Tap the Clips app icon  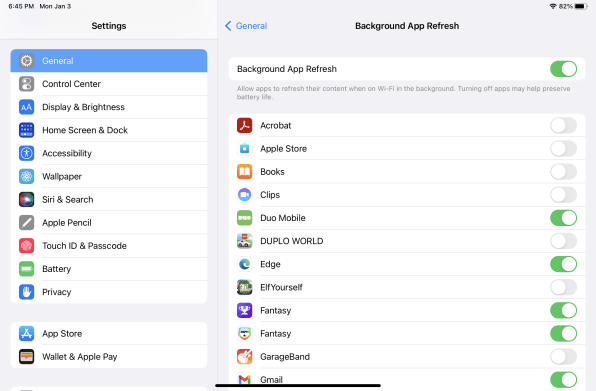[x=244, y=195]
